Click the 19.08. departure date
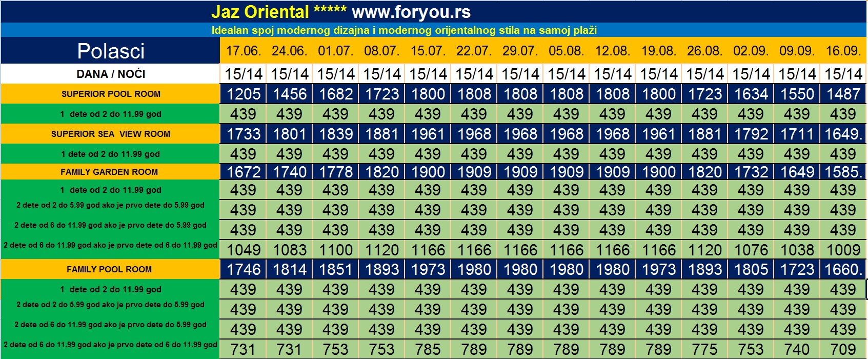 coord(659,51)
